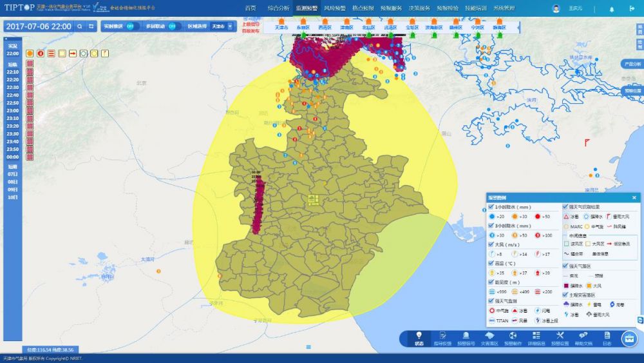Viewport: 644px width, 363px height.
Task: Toggle the 实时推送 switch
Action: point(130,26)
